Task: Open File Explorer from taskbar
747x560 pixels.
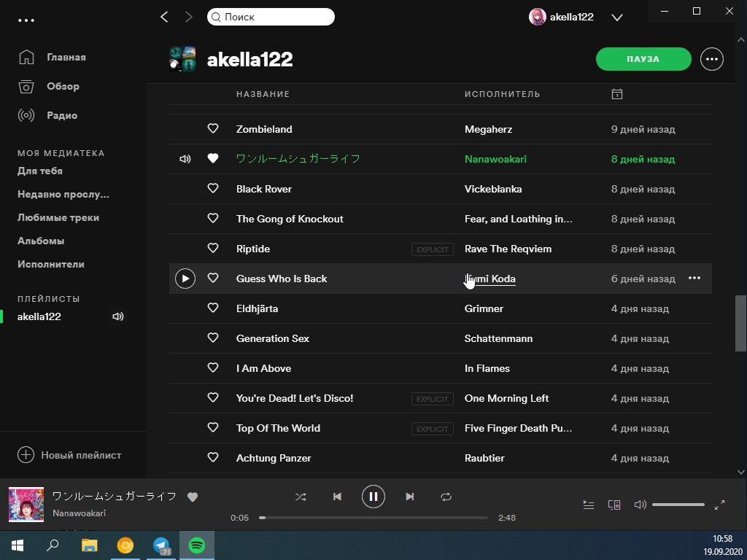Action: (x=89, y=545)
